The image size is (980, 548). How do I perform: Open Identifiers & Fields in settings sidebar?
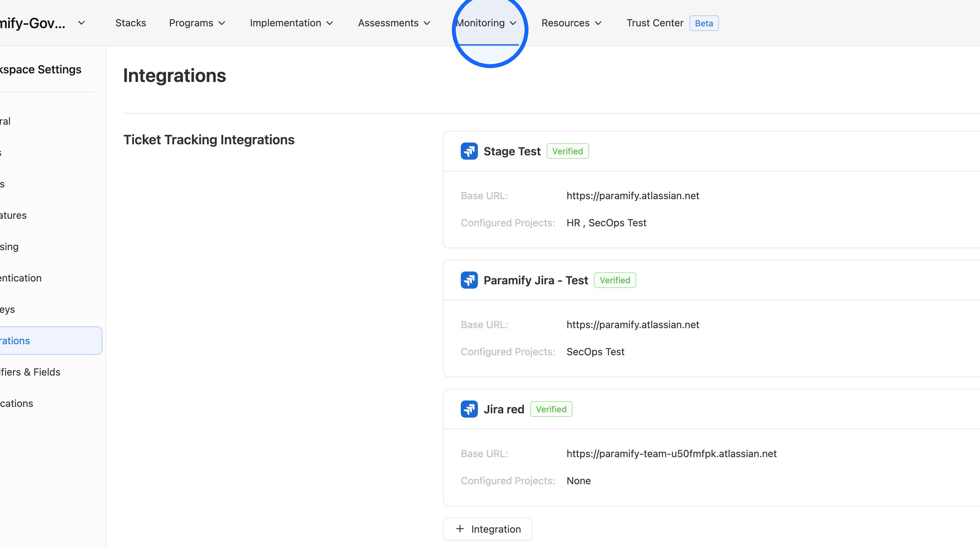click(30, 372)
